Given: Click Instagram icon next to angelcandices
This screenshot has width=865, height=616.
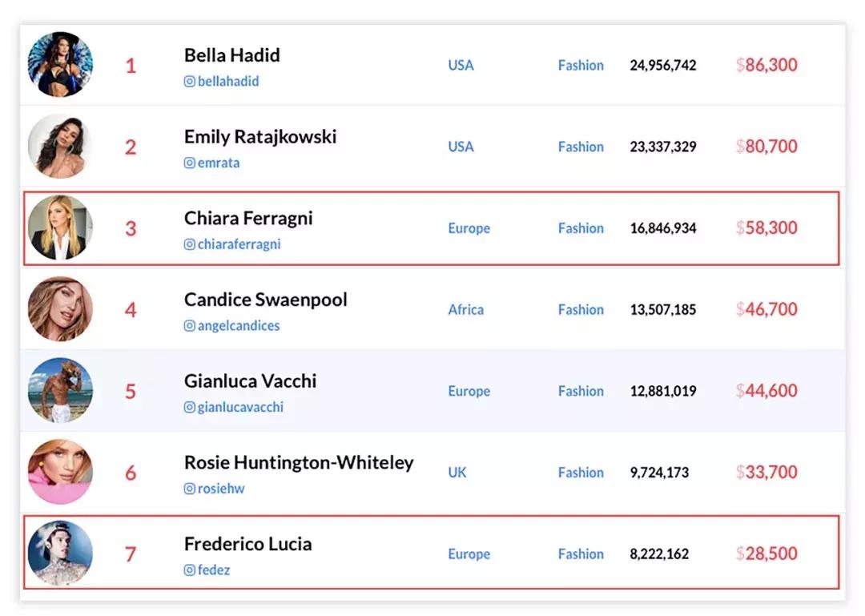Looking at the screenshot, I should click(x=190, y=326).
